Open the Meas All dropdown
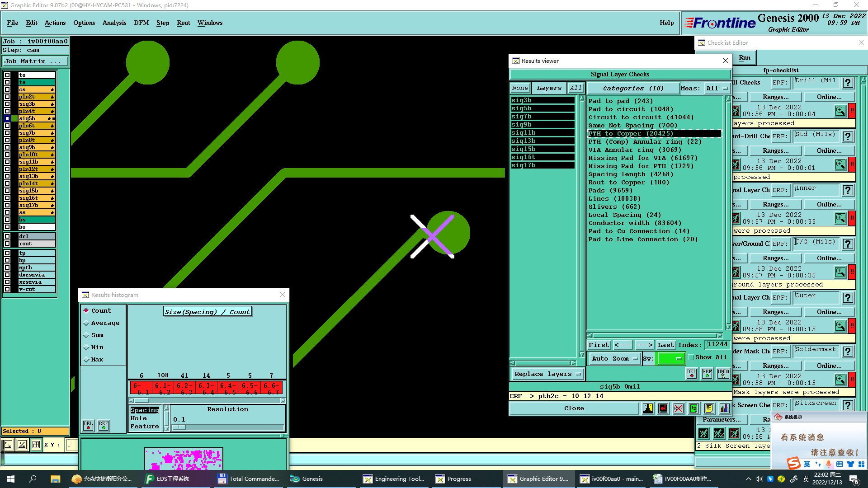The width and height of the screenshot is (868, 488). (x=717, y=88)
